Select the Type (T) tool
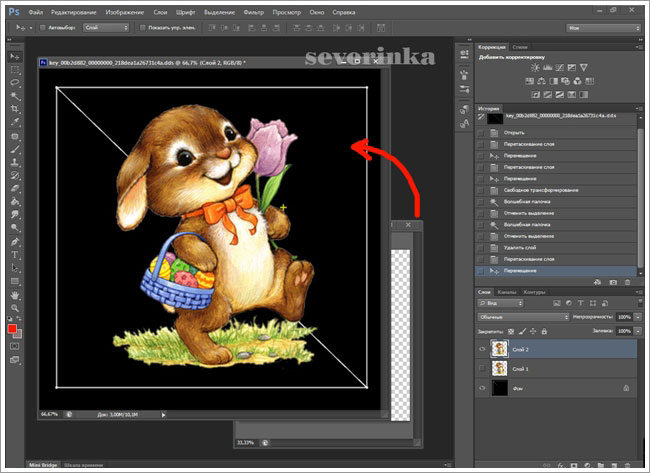The width and height of the screenshot is (650, 473). [14, 255]
